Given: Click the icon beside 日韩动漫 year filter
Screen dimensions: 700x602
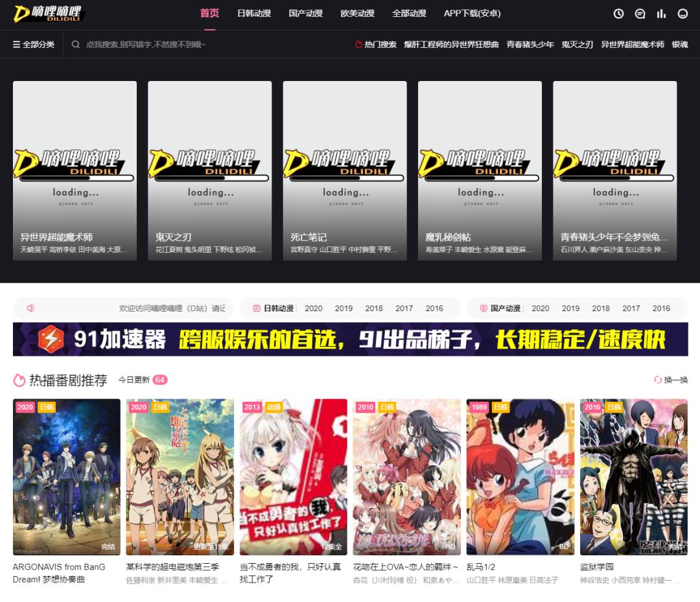Looking at the screenshot, I should tap(257, 308).
